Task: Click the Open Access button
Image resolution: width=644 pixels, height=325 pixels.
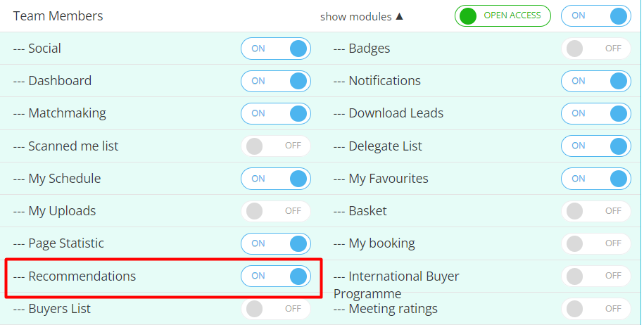Action: tap(503, 15)
